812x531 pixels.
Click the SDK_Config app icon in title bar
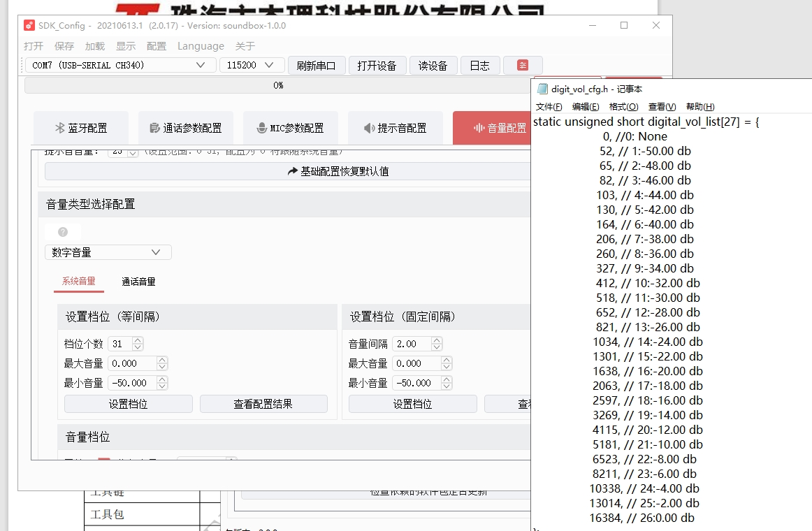tap(29, 25)
